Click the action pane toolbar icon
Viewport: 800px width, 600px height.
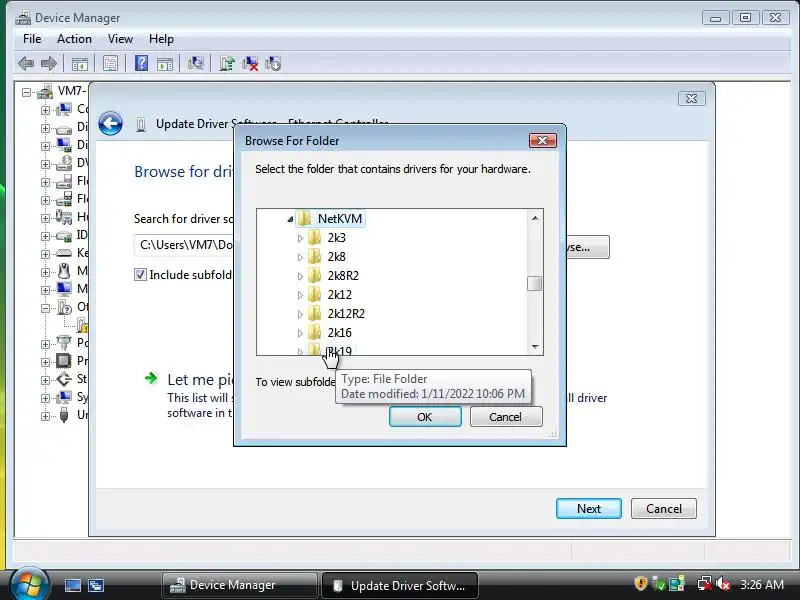click(x=165, y=64)
